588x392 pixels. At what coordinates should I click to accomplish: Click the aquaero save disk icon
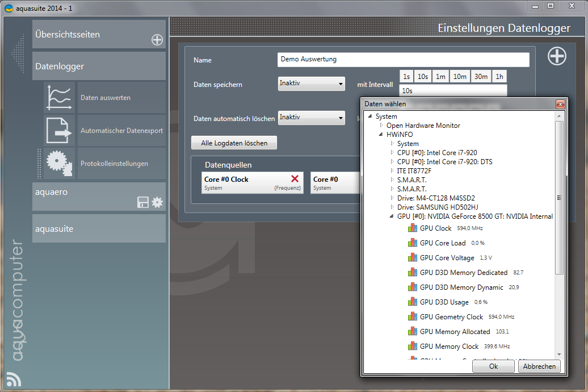pos(143,202)
